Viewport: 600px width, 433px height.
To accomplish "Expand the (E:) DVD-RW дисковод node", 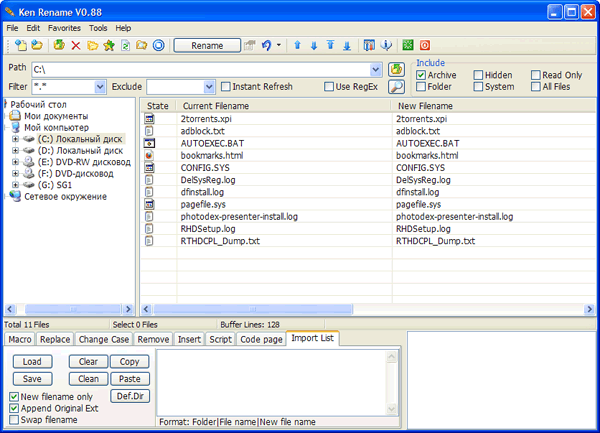I will [15, 162].
